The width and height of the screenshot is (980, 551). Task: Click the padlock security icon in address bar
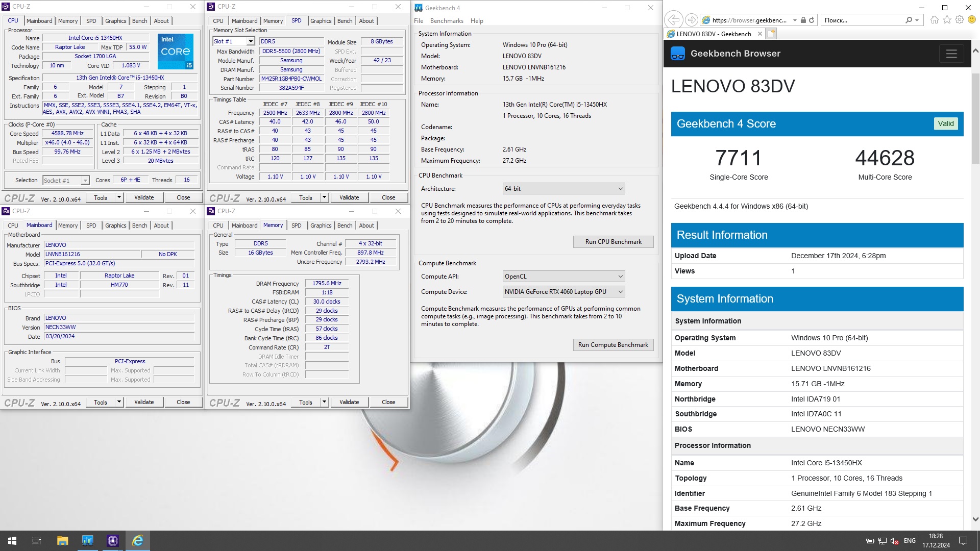803,20
